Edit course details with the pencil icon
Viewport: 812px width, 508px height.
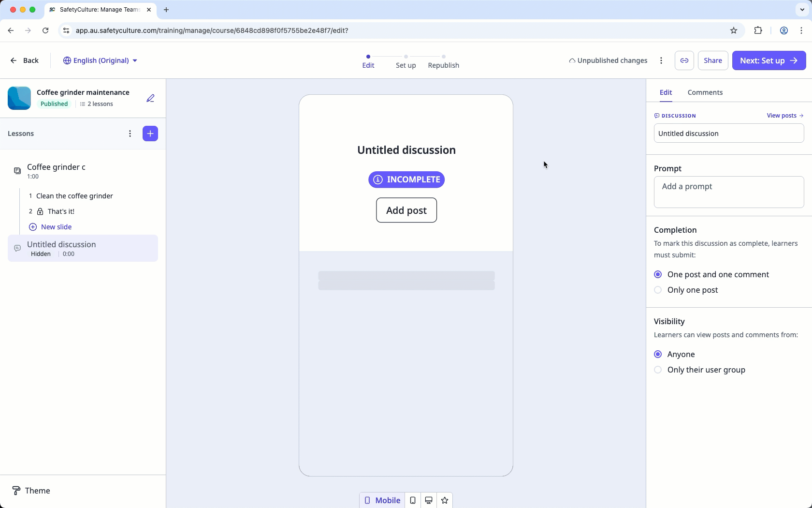[150, 98]
